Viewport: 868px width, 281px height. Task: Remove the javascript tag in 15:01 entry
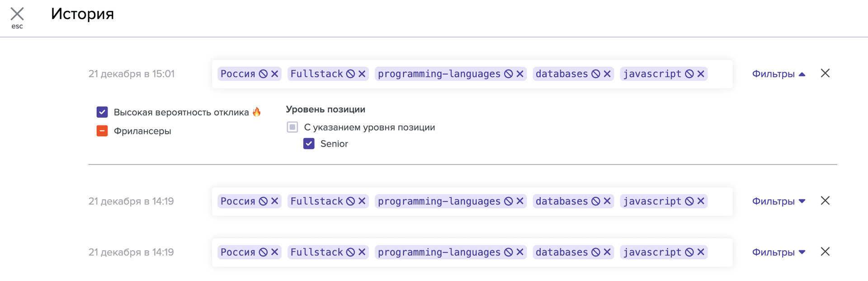tap(701, 74)
